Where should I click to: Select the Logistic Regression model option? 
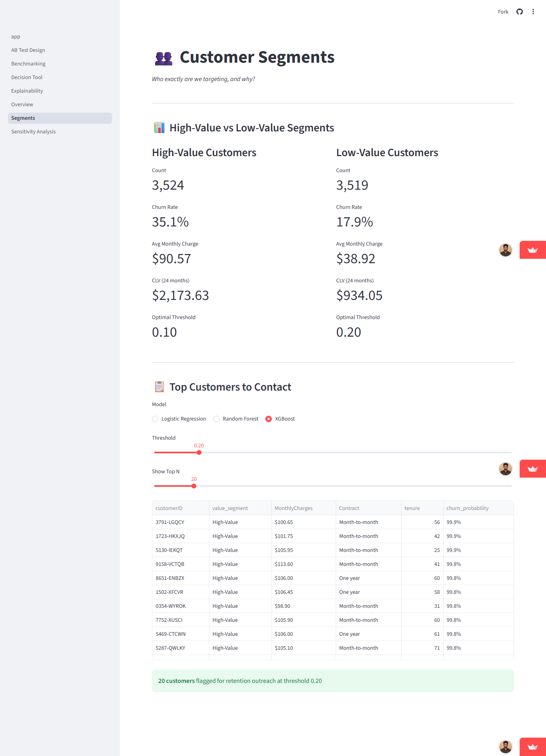pyautogui.click(x=179, y=419)
